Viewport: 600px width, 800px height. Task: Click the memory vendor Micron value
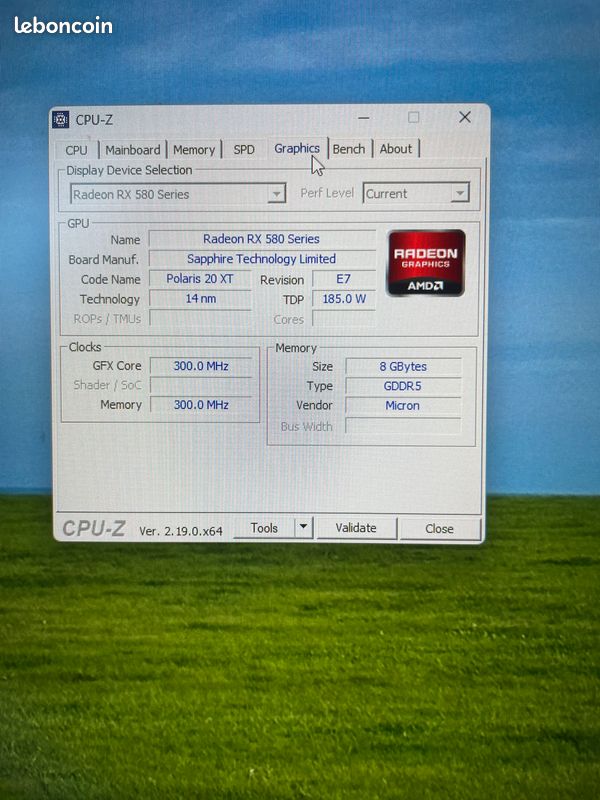403,406
